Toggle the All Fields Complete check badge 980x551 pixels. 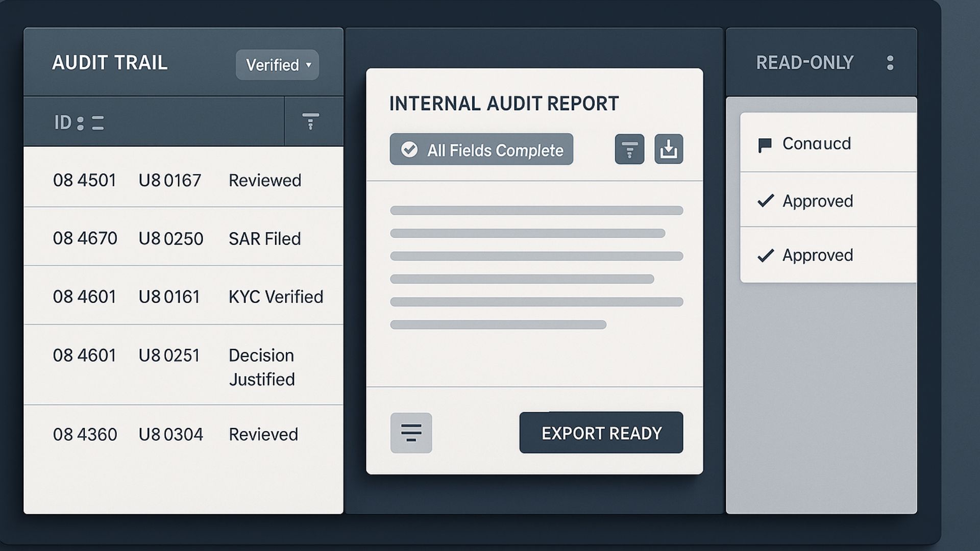point(409,149)
